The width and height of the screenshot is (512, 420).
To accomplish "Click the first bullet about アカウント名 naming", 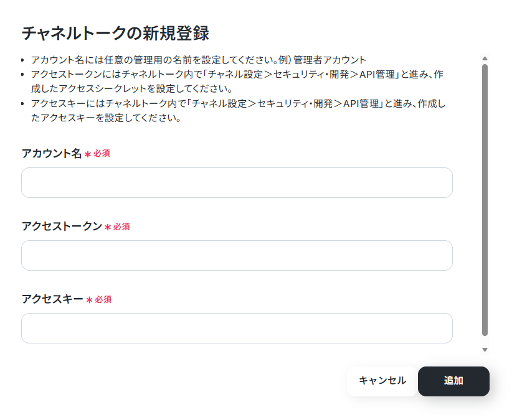I will pyautogui.click(x=199, y=60).
